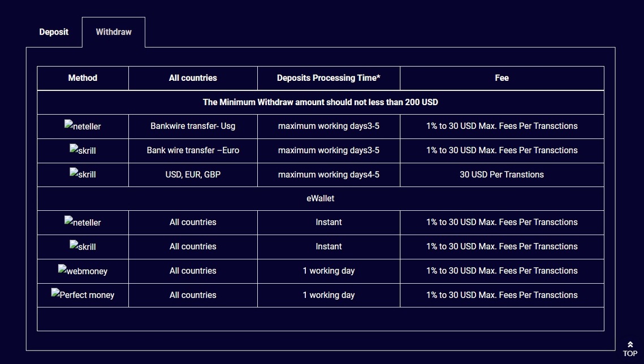
Task: Click the Bankwire transfer- Usg cell
Action: (x=193, y=127)
